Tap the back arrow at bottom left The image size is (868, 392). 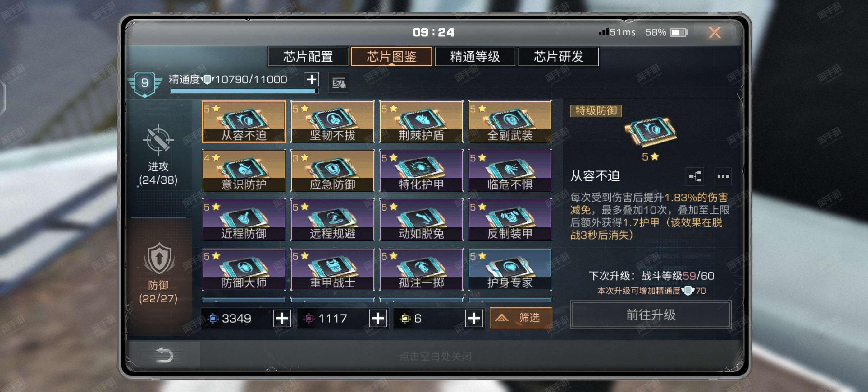click(164, 355)
